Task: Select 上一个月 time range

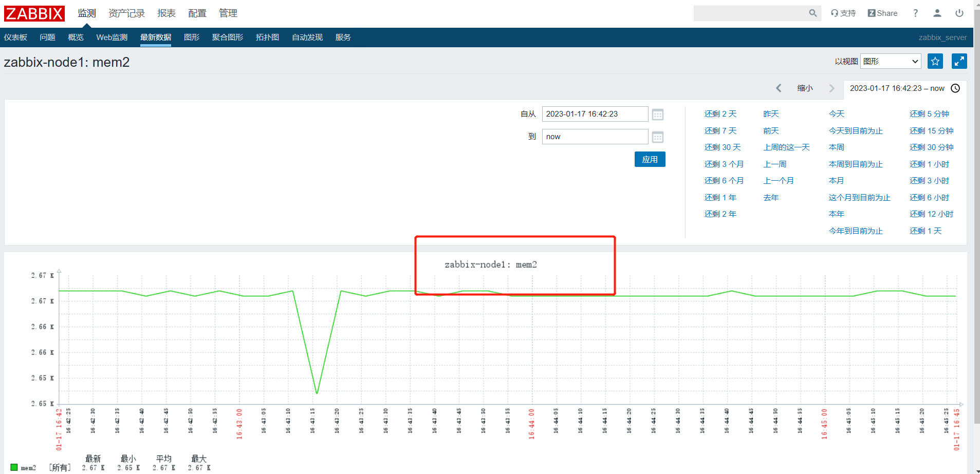Action: (779, 181)
